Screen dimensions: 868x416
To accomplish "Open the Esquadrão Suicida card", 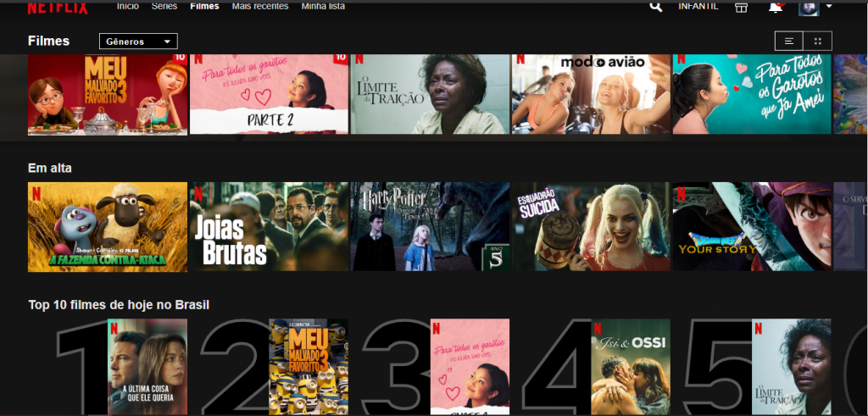I will coord(591,227).
